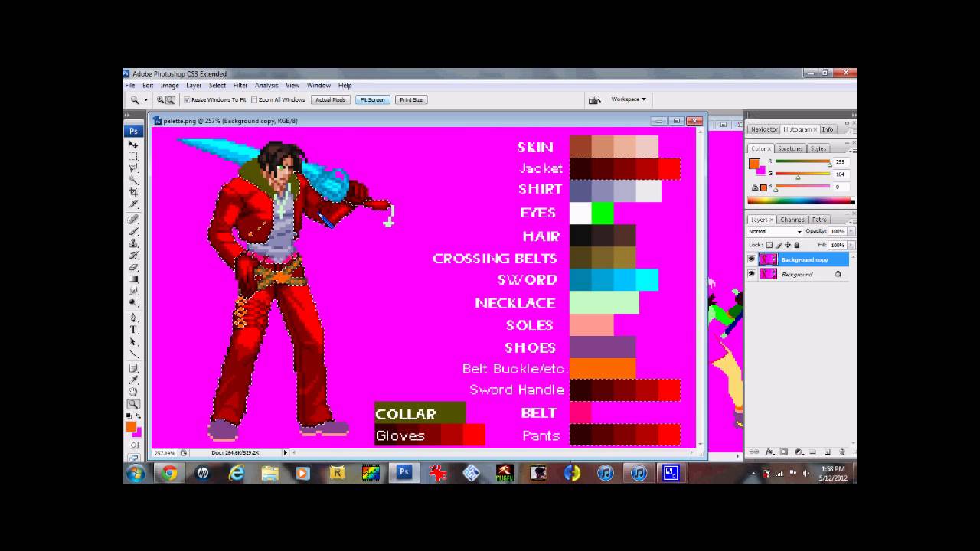980x551 pixels.
Task: Select the Rectangular Marquee tool
Action: coord(133,156)
